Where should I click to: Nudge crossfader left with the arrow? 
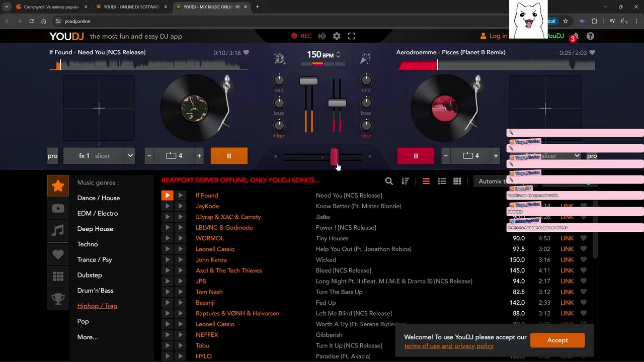pos(275,156)
